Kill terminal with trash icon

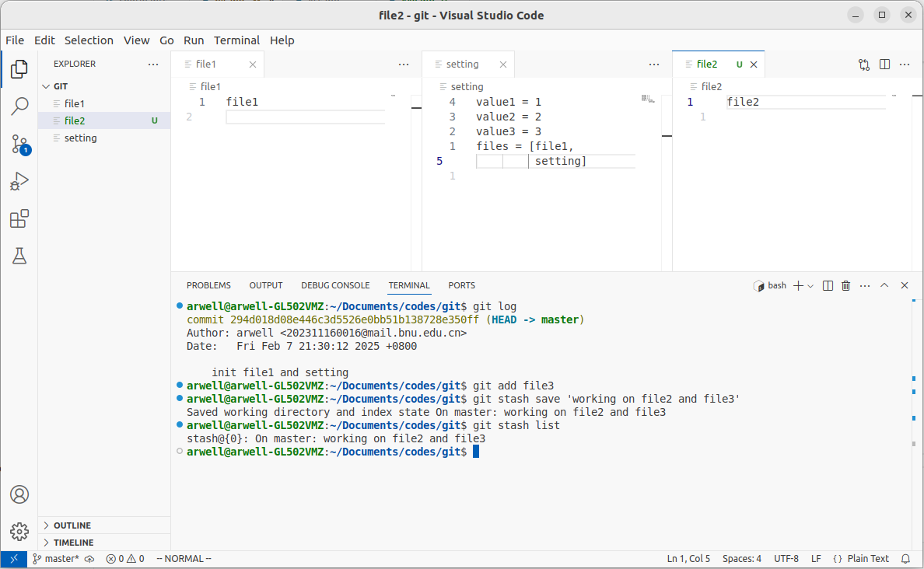(846, 285)
